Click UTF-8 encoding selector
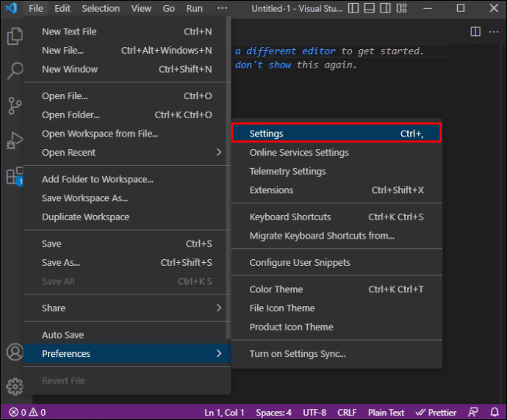Image resolution: width=507 pixels, height=420 pixels. (x=314, y=412)
